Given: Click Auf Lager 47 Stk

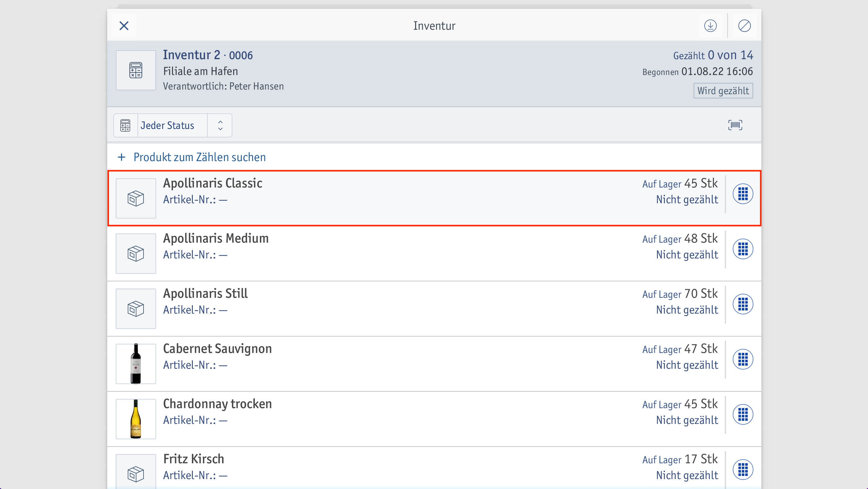Looking at the screenshot, I should tap(680, 349).
